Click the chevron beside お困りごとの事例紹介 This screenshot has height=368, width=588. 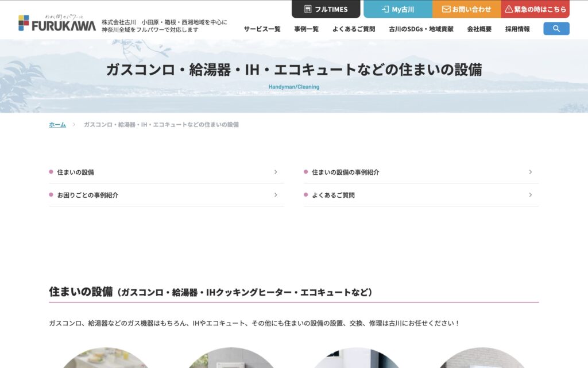tap(276, 195)
